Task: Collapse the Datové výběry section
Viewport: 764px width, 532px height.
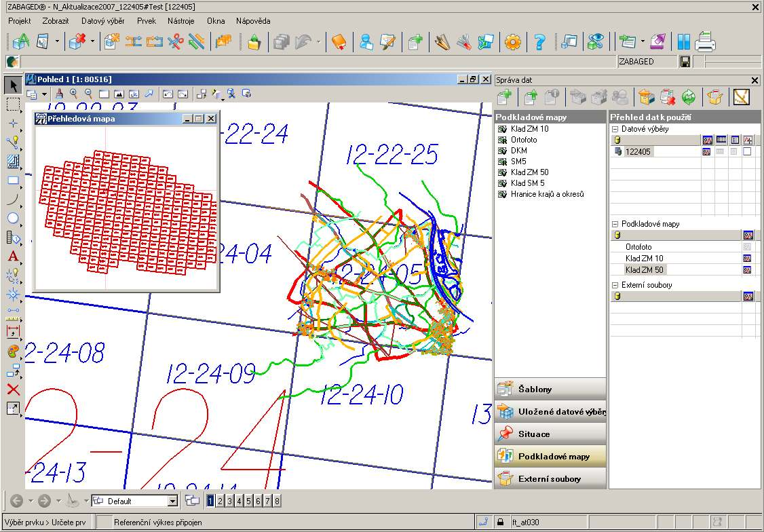Action: point(615,129)
